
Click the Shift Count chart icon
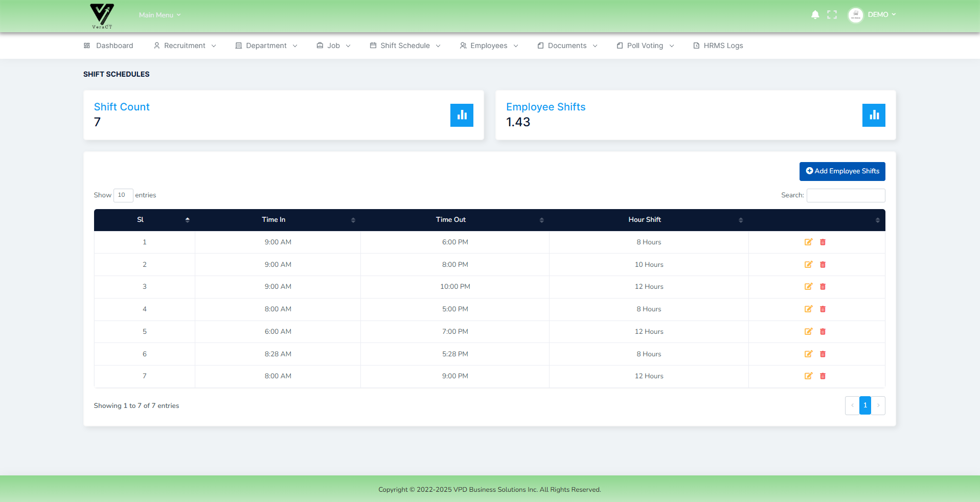click(x=462, y=115)
